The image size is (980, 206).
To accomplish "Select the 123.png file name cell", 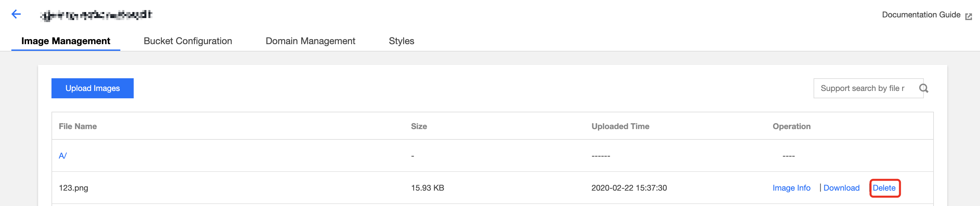I will [x=74, y=188].
